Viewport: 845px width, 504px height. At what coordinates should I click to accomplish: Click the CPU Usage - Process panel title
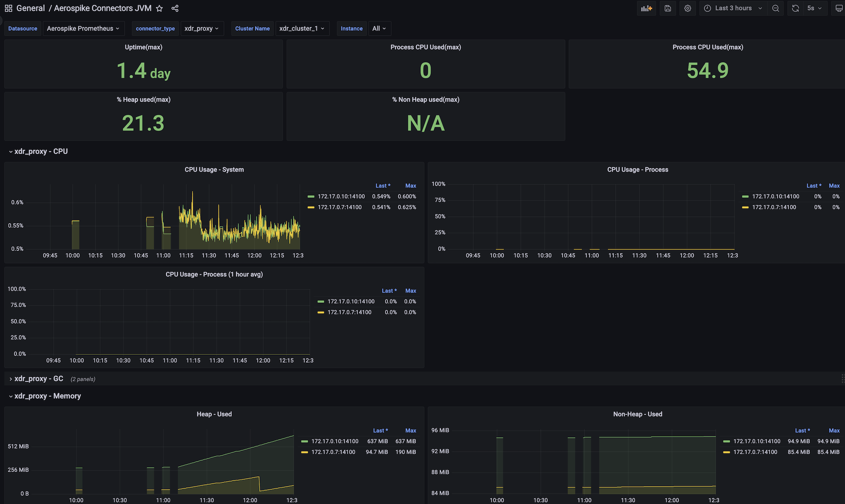pos(637,170)
